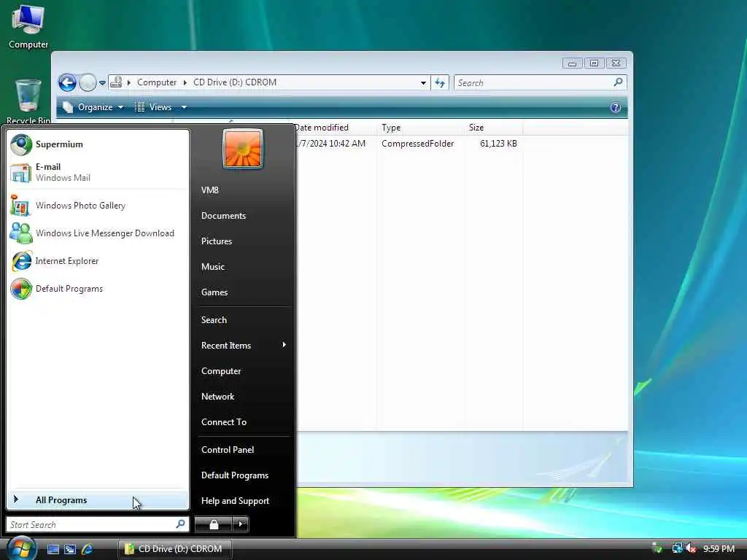Switch between windows Quick Launch icon
747x560 pixels.
click(x=70, y=549)
